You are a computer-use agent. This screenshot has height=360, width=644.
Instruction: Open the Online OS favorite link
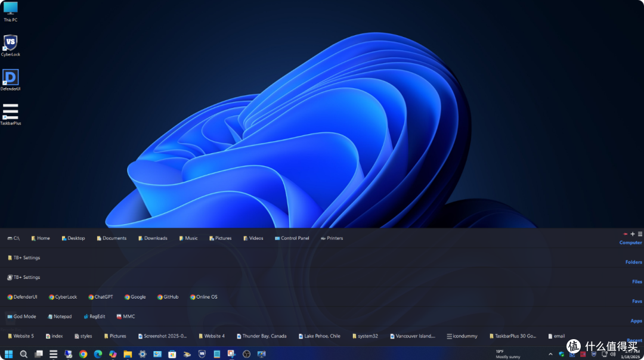tap(204, 297)
